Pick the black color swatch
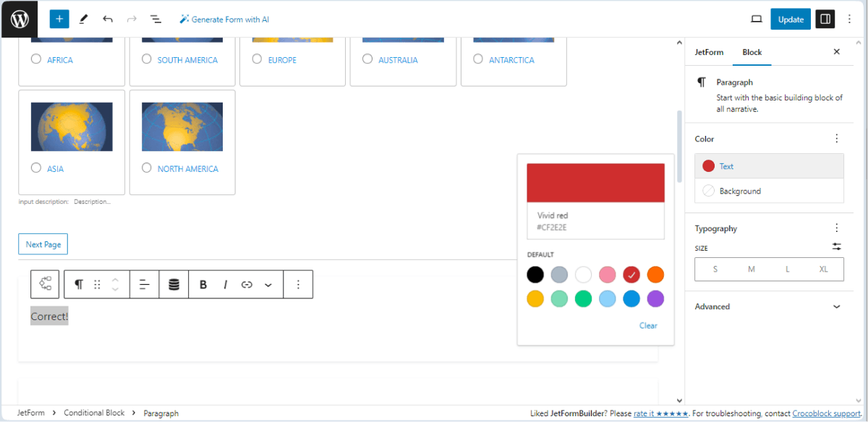 click(x=535, y=275)
